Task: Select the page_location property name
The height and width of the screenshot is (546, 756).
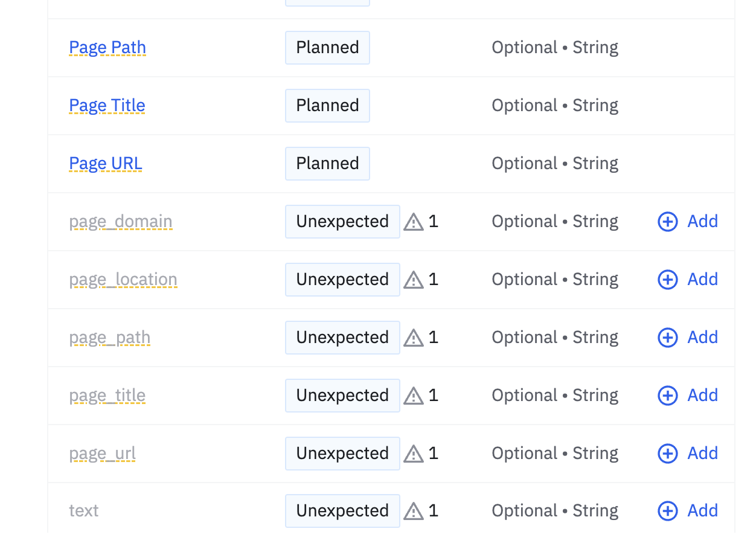Action: (123, 280)
